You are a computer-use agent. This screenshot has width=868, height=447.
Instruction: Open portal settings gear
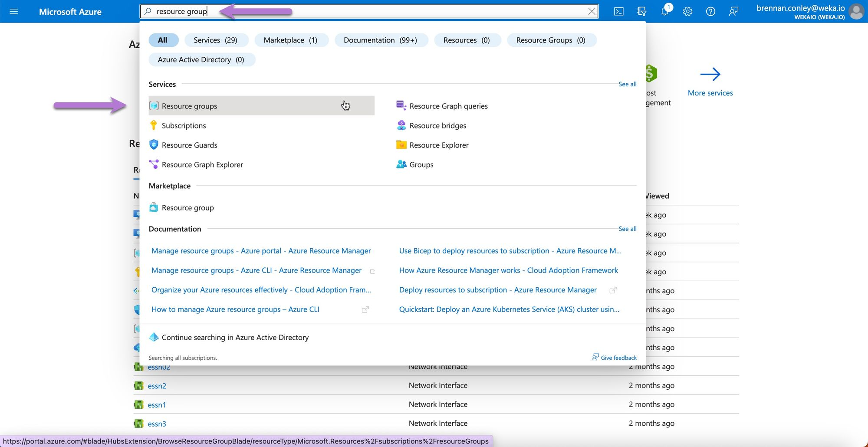click(687, 11)
